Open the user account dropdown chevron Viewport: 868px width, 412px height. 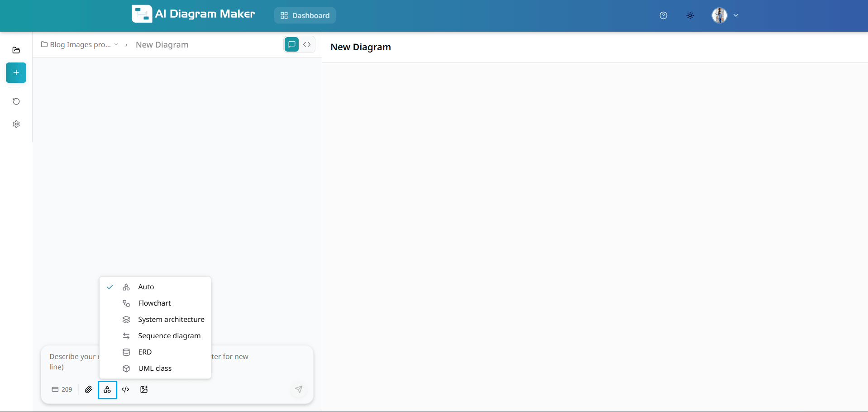(x=736, y=15)
